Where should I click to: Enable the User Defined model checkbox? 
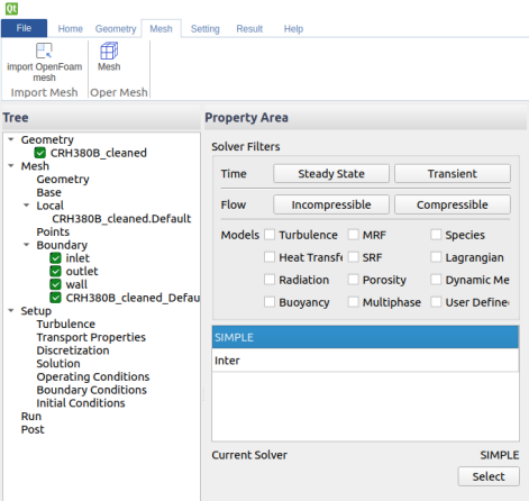436,302
